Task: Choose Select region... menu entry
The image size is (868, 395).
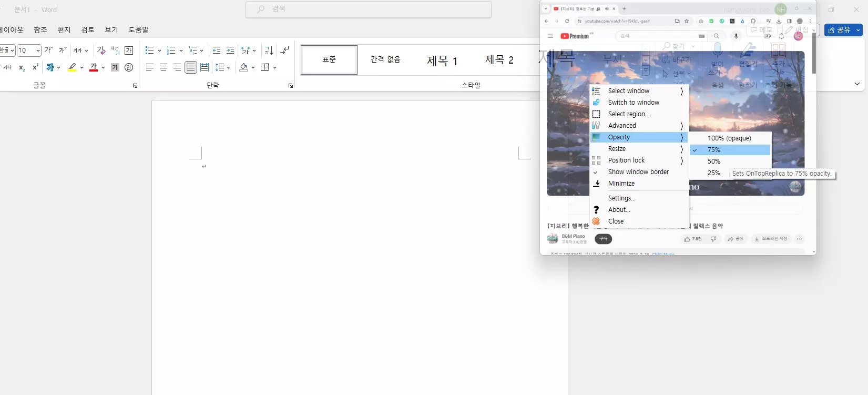Action: point(639,114)
